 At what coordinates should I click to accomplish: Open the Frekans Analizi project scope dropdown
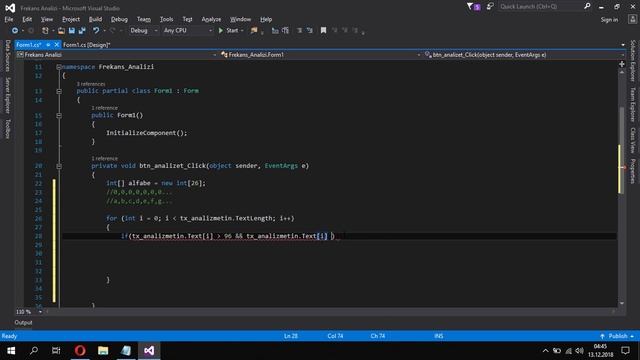116,55
